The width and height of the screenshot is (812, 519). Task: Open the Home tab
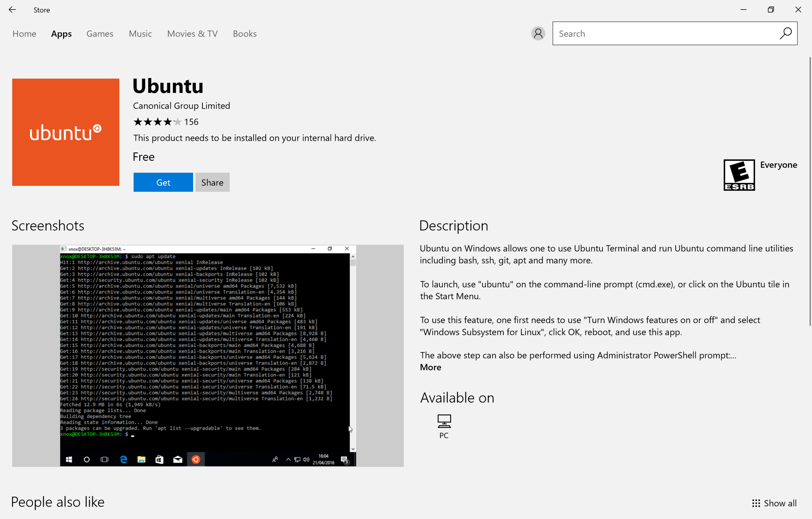coord(24,34)
